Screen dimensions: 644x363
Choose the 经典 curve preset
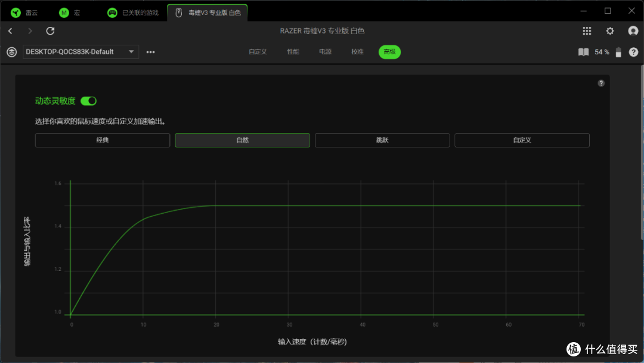[x=103, y=140]
